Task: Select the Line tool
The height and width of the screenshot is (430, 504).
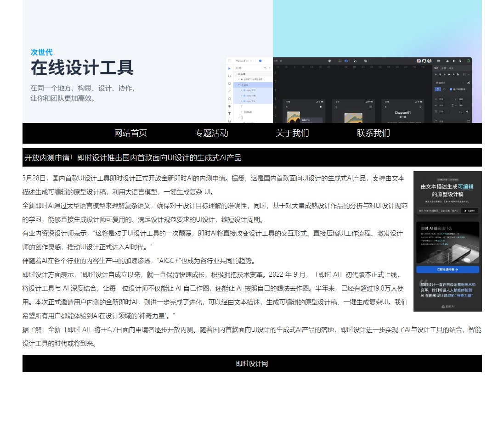Action: coord(230,91)
